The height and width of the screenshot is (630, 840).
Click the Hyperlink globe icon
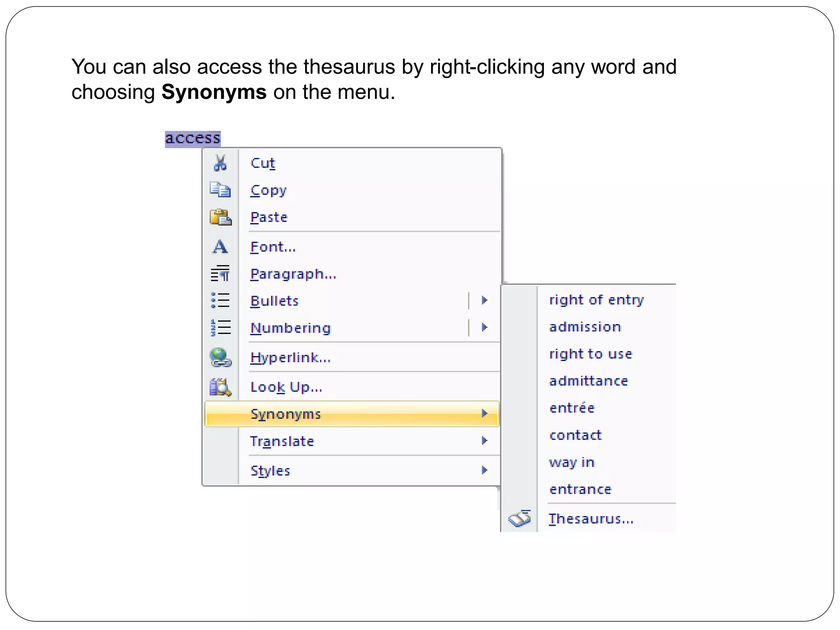point(220,357)
